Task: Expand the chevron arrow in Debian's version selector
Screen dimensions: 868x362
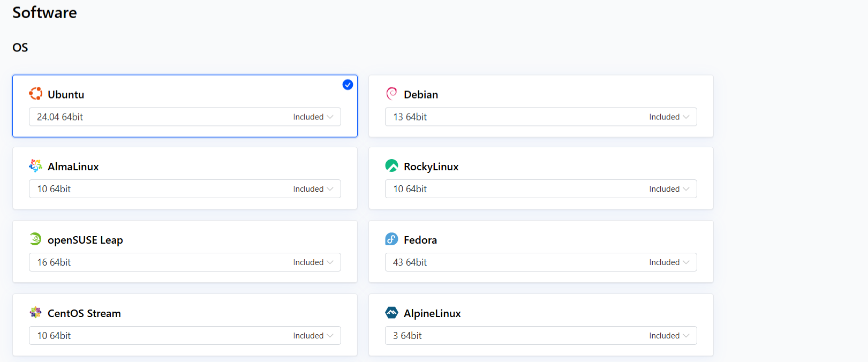Action: click(x=686, y=117)
